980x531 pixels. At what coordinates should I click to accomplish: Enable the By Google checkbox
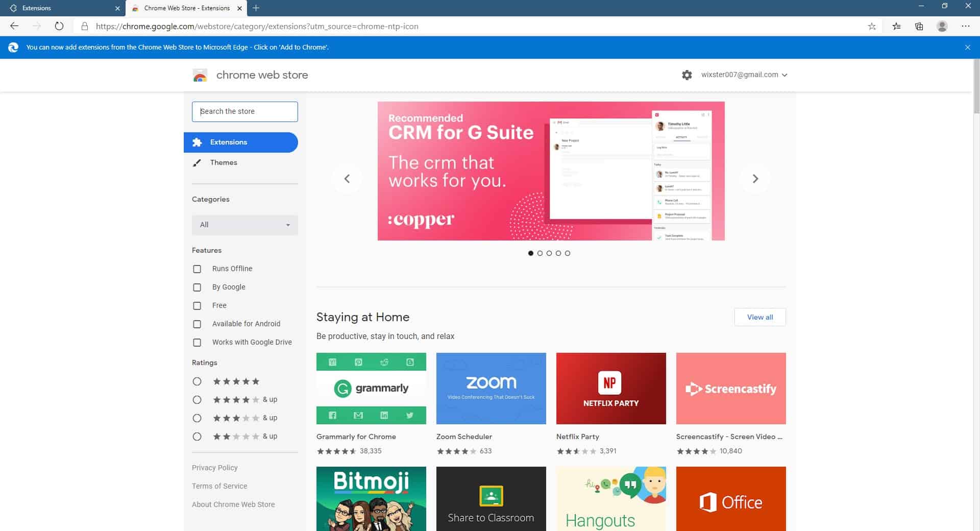[x=197, y=287]
